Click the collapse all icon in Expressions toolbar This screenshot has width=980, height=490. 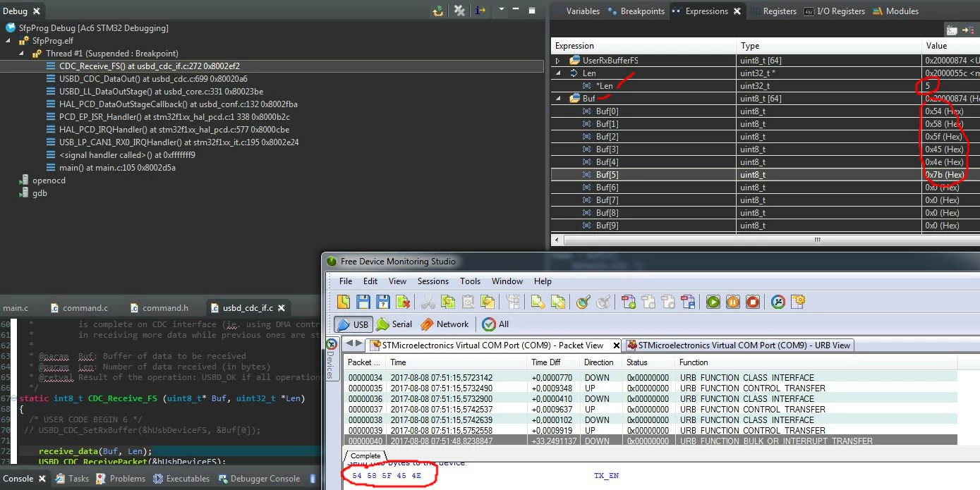(x=952, y=30)
